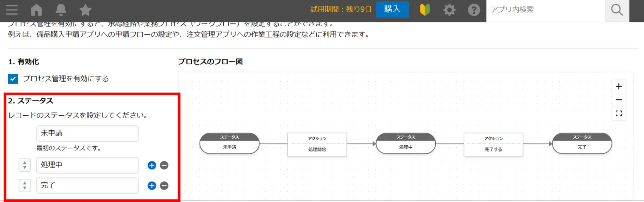Image resolution: width=644 pixels, height=202 pixels.
Task: Open the notifications bell
Action: coord(61,10)
